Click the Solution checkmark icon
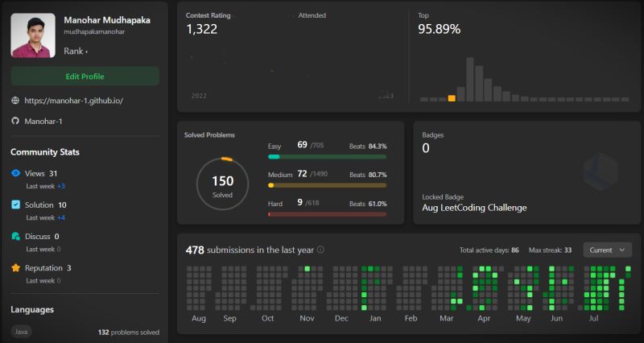Image resolution: width=644 pixels, height=343 pixels. click(15, 205)
